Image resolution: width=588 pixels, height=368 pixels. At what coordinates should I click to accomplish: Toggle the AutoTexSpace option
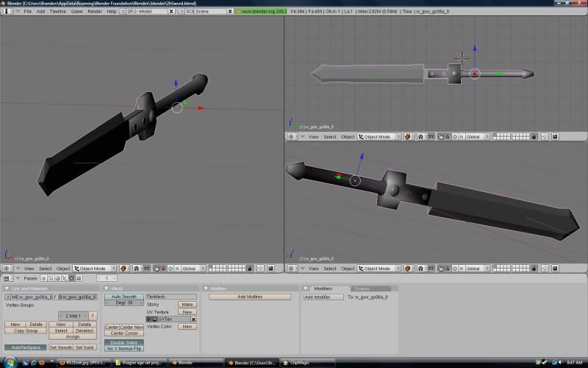pyautogui.click(x=26, y=347)
